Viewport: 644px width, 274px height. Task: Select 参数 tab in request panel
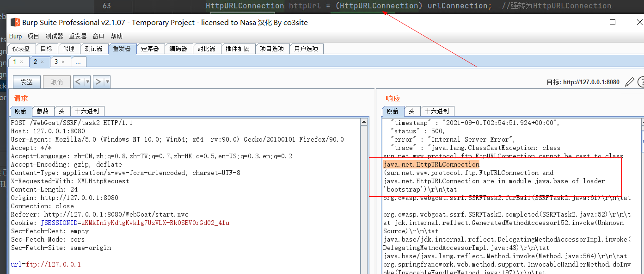(x=43, y=111)
